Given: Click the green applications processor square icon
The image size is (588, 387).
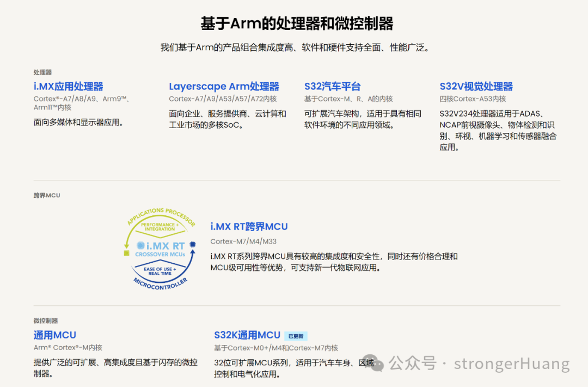Looking at the screenshot, I should 127,253.
